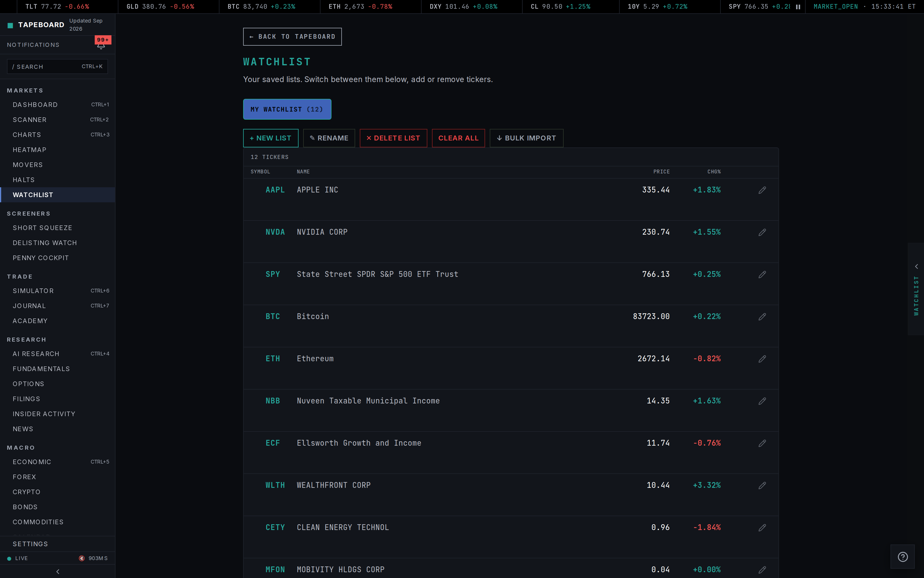The height and width of the screenshot is (578, 924).
Task: Click the pencil icon in AAPL row
Action: (762, 190)
